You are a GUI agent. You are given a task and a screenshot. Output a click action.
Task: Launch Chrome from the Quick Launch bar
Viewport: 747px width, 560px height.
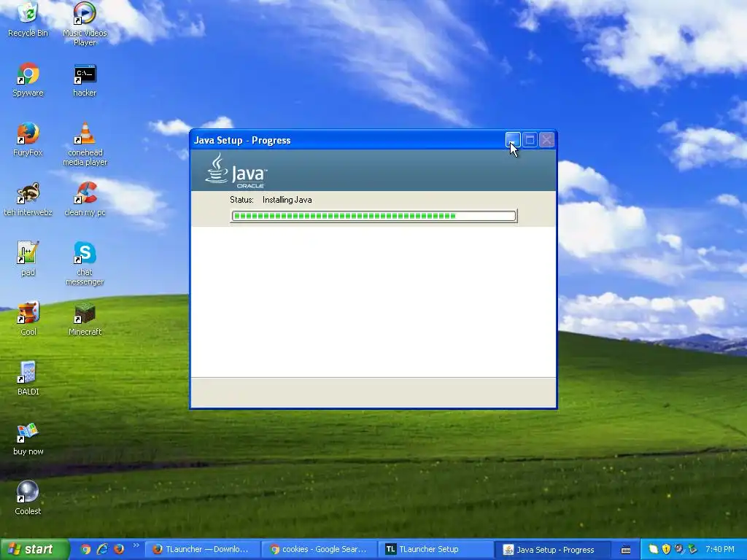[85, 549]
